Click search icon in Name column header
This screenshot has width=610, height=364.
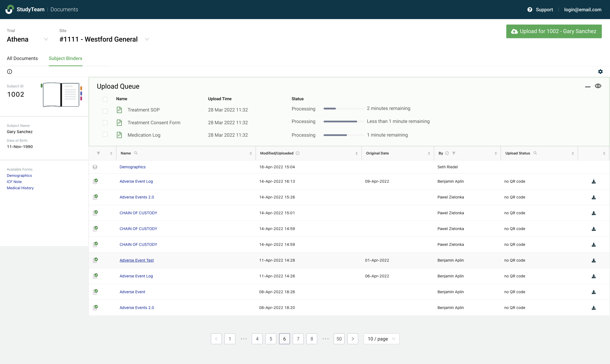tap(136, 153)
